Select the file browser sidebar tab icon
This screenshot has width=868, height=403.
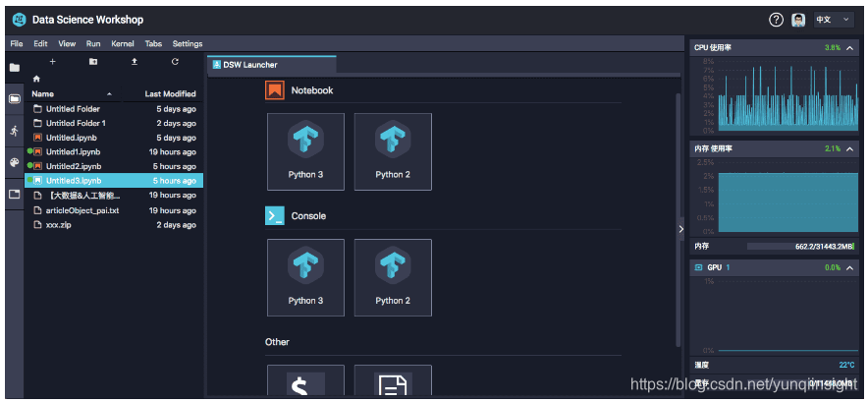click(x=15, y=99)
